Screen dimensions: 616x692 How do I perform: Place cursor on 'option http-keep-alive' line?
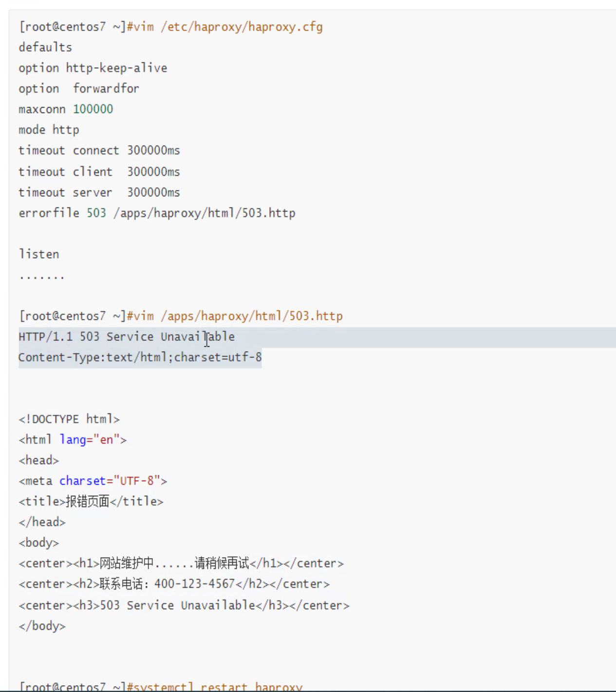(x=93, y=68)
